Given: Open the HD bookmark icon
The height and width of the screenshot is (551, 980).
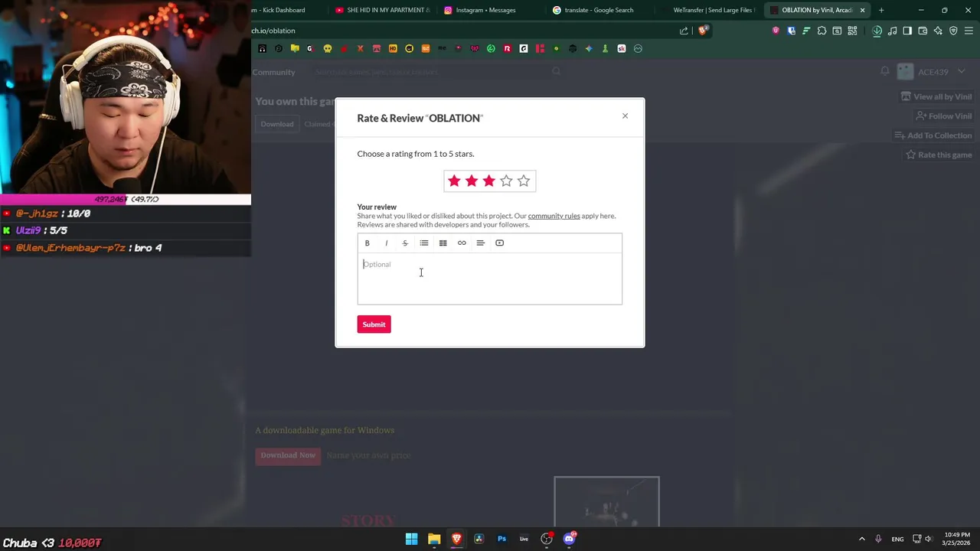Looking at the screenshot, I should pos(393,49).
